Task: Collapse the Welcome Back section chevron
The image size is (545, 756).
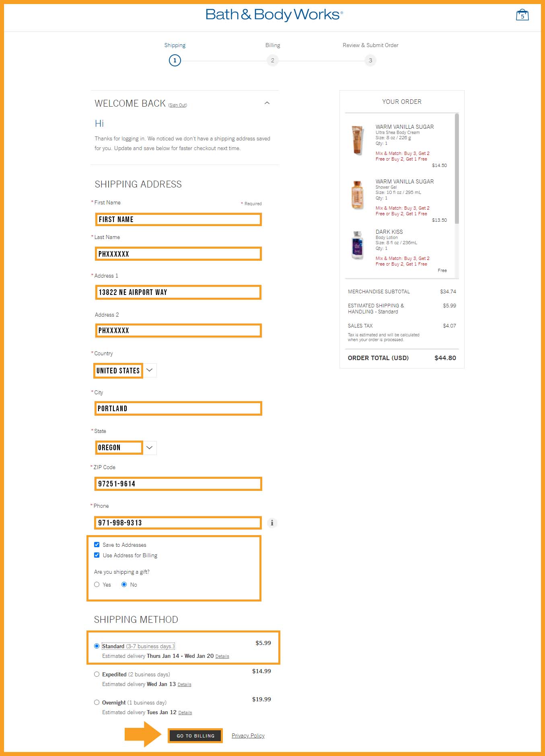Action: [267, 103]
